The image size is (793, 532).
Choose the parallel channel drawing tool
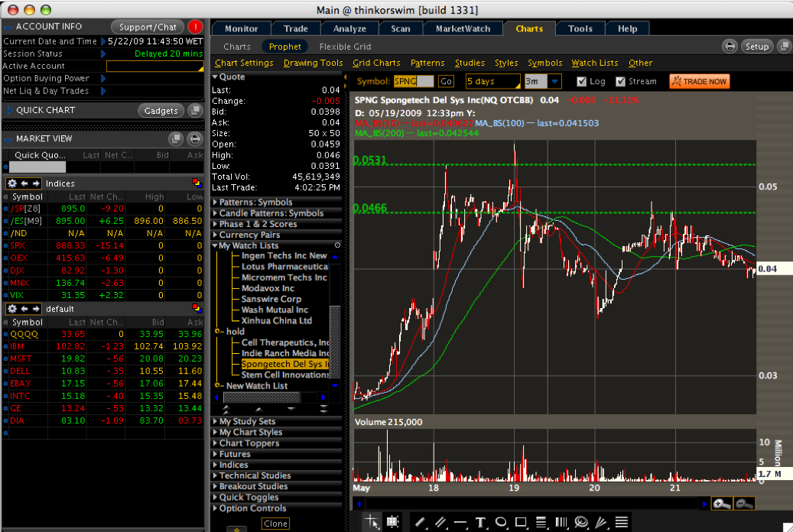(x=440, y=522)
